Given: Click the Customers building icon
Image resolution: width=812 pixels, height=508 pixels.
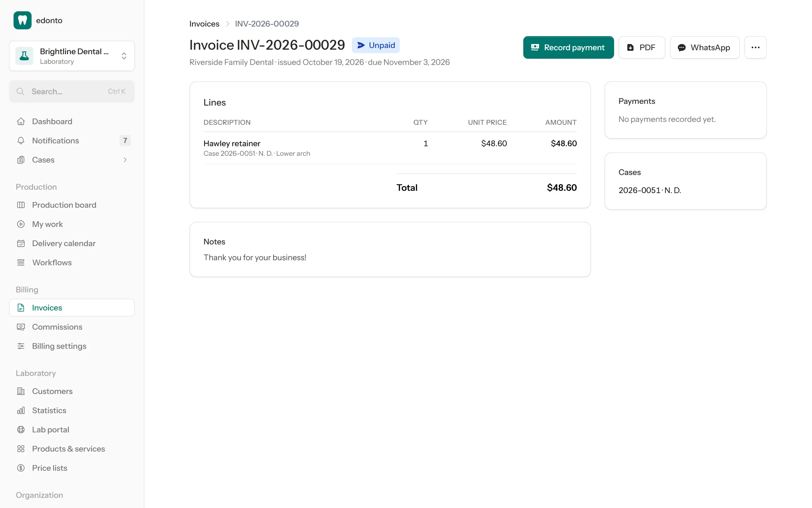Looking at the screenshot, I should pos(21,391).
